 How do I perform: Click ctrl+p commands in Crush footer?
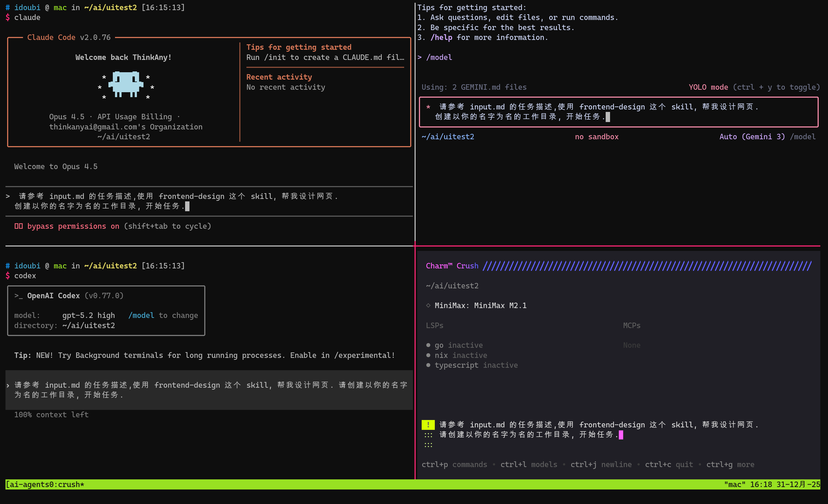pos(454,465)
